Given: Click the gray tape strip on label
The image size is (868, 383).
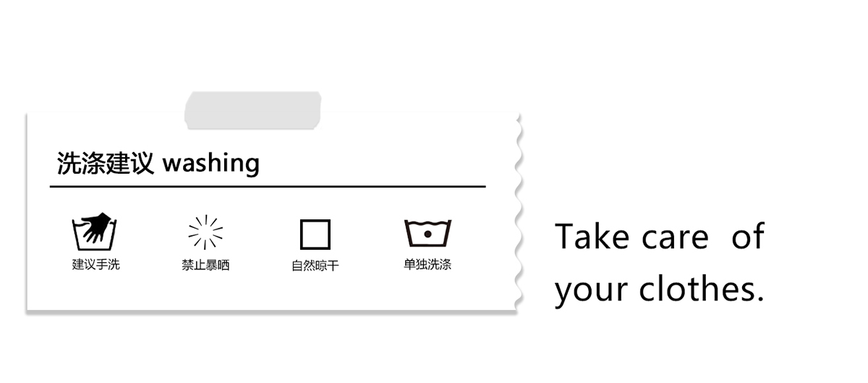Looking at the screenshot, I should click(x=252, y=111).
